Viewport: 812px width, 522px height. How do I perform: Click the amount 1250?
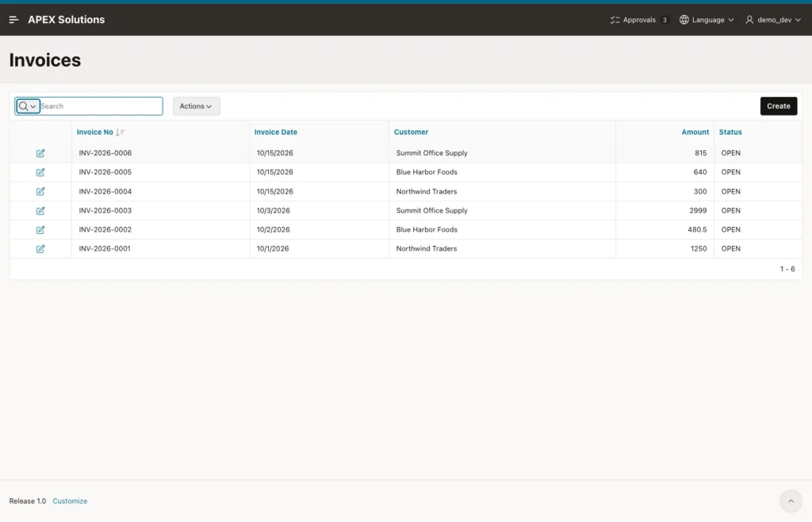699,248
